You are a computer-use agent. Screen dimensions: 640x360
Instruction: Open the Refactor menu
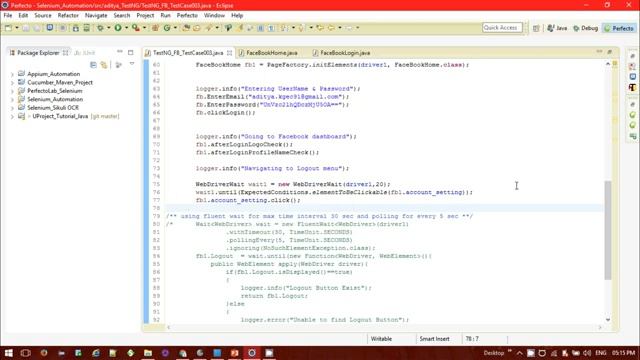click(x=68, y=16)
